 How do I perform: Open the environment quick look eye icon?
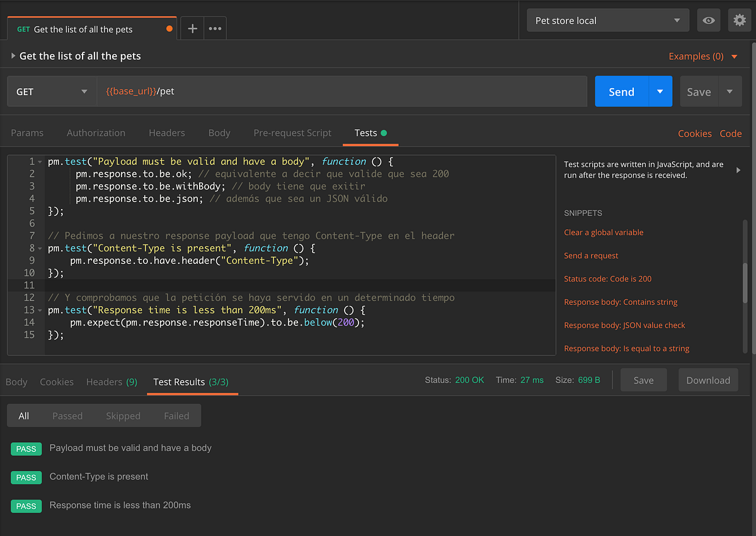[708, 20]
